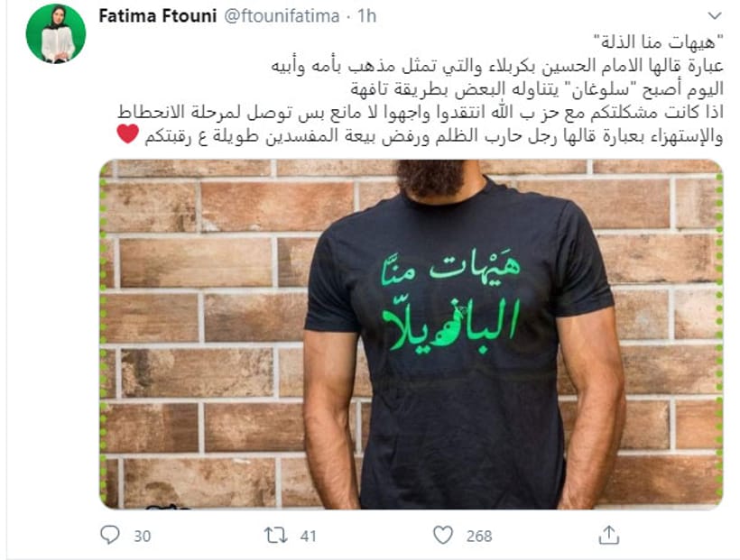View the 41 retweets count
The image size is (740, 560).
[308, 536]
